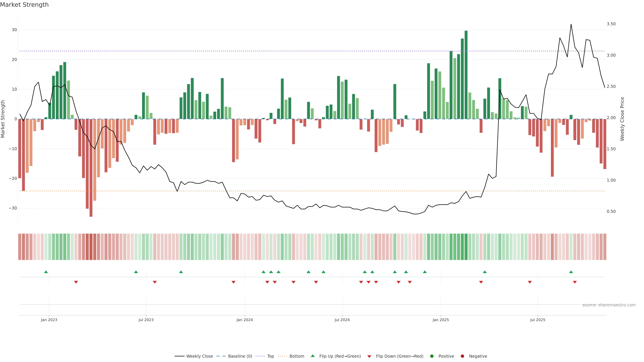Click the first red flip-down triangle after Jan 2023
This screenshot has width=644, height=362.
pos(76,282)
